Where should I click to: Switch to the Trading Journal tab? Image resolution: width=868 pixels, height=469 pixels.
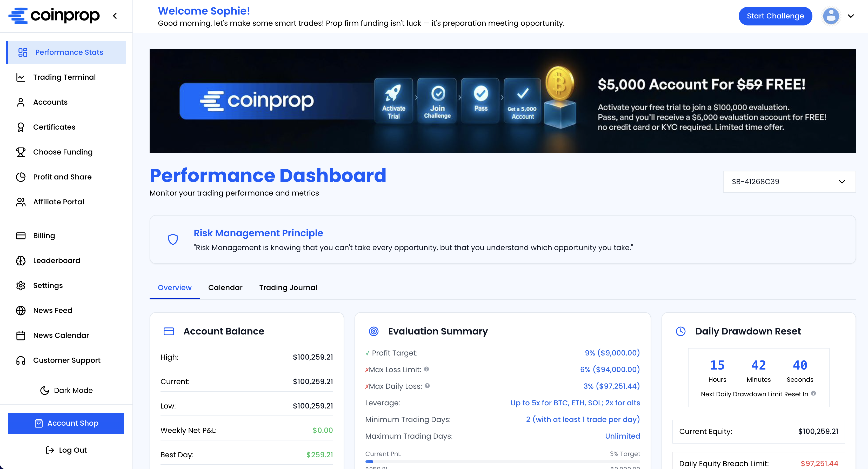coord(288,287)
